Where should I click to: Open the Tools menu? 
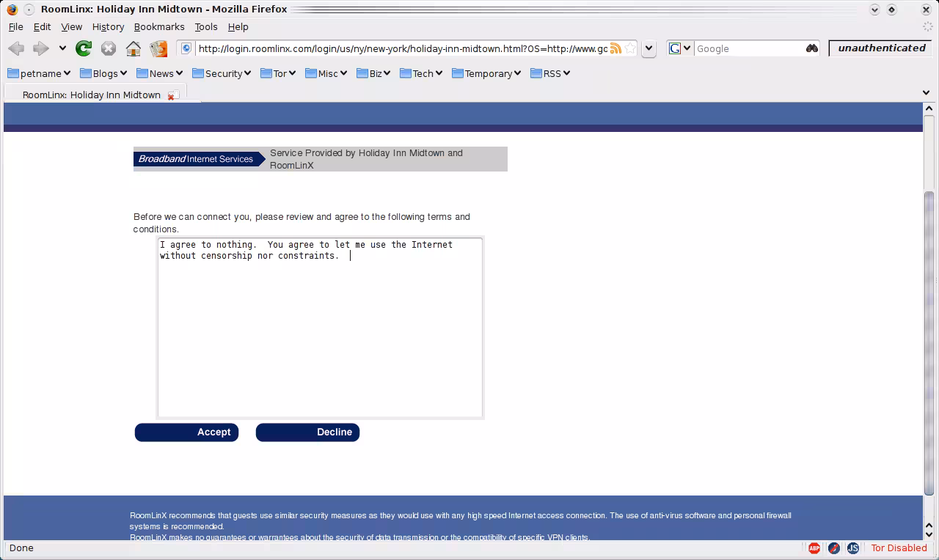(205, 26)
